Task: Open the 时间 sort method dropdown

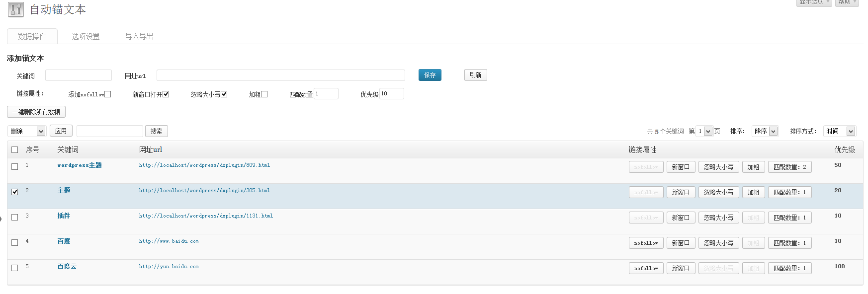Action: [x=840, y=131]
